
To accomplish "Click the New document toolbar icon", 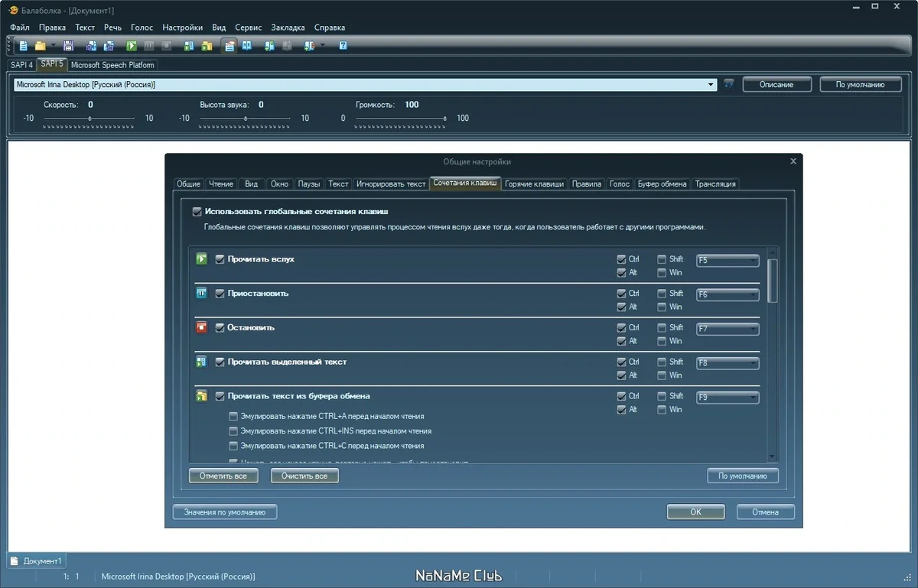I will click(x=23, y=46).
